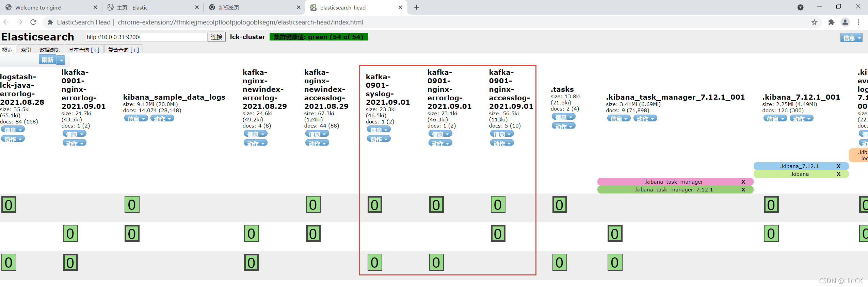Click the 刷新 refresh button
Viewport: 868px width, 287px height.
click(47, 60)
